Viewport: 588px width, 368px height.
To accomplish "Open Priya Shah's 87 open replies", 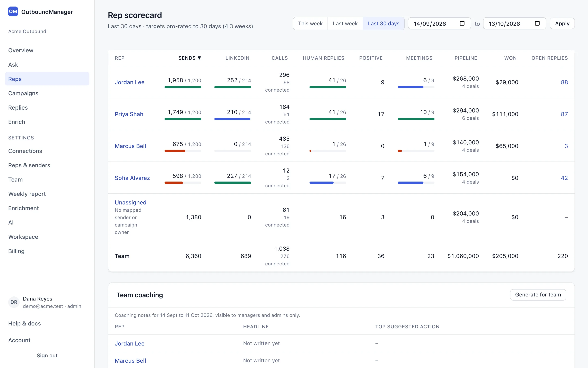I will (564, 114).
